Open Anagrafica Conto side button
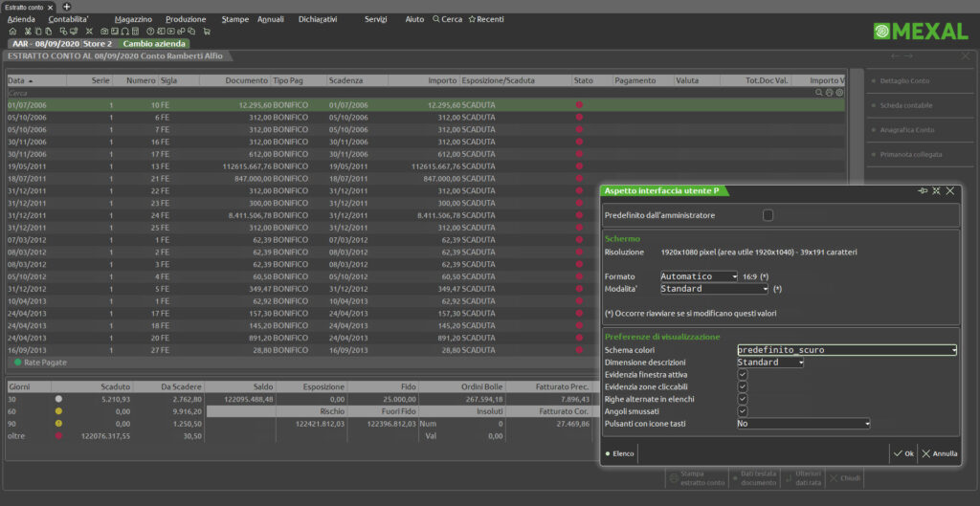 [920, 130]
